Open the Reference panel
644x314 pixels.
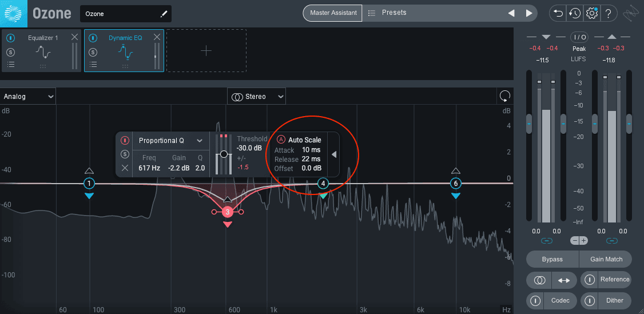click(x=614, y=280)
